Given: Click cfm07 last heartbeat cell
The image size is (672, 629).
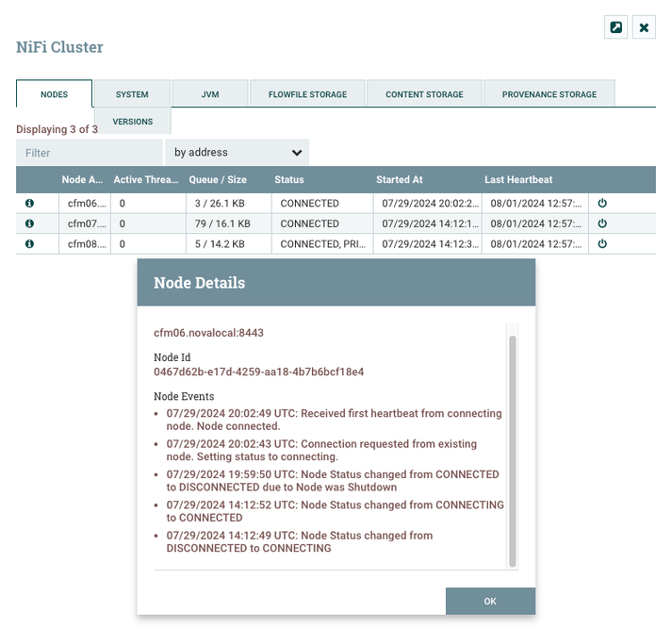Looking at the screenshot, I should [x=535, y=223].
